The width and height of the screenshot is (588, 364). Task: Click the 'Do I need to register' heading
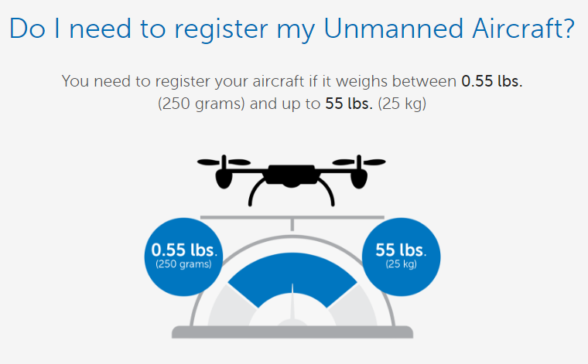[292, 29]
